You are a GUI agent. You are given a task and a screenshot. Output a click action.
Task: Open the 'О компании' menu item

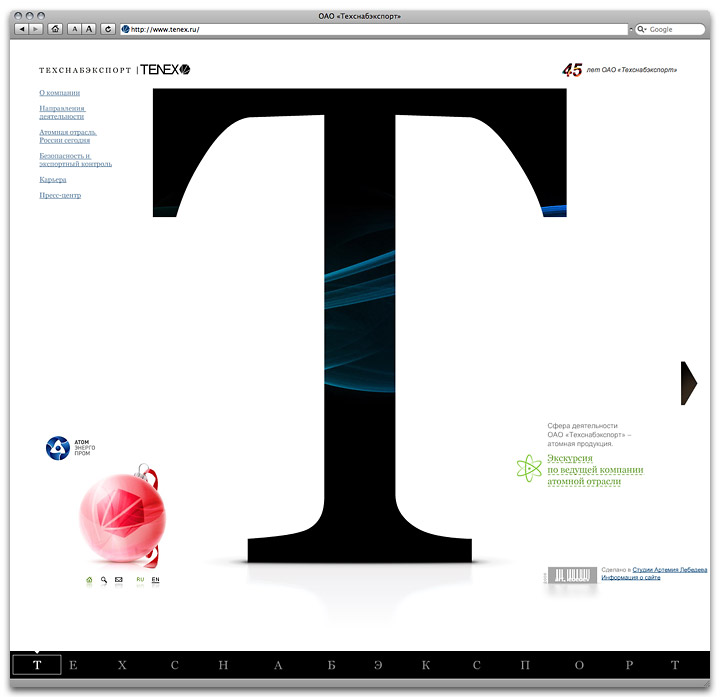59,92
